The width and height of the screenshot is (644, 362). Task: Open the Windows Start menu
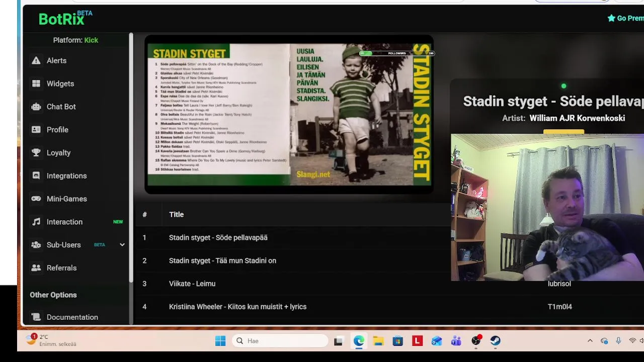[220, 341]
